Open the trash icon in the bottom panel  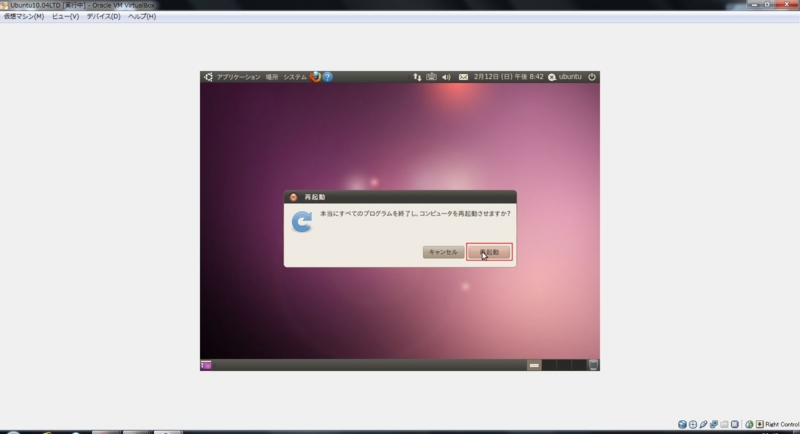[593, 365]
